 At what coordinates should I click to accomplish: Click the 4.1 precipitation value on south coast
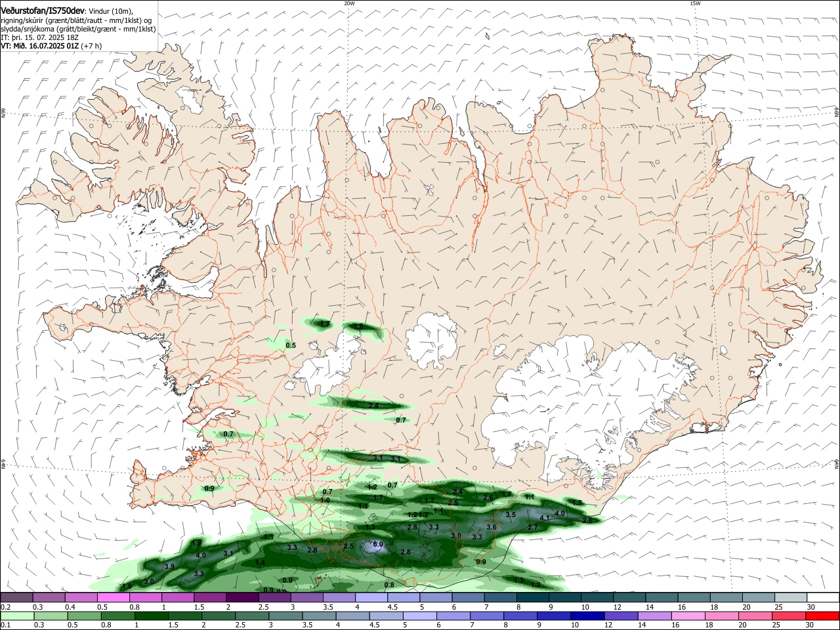click(544, 518)
